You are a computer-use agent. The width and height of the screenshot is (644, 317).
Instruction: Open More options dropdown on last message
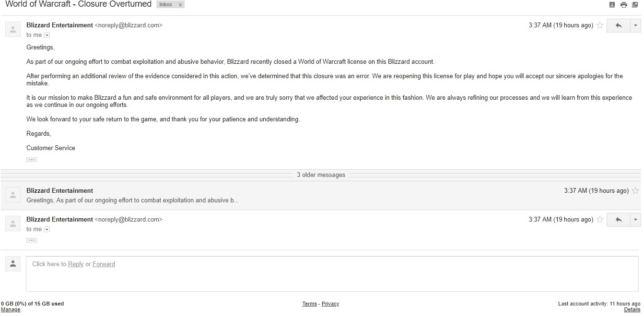tap(635, 220)
